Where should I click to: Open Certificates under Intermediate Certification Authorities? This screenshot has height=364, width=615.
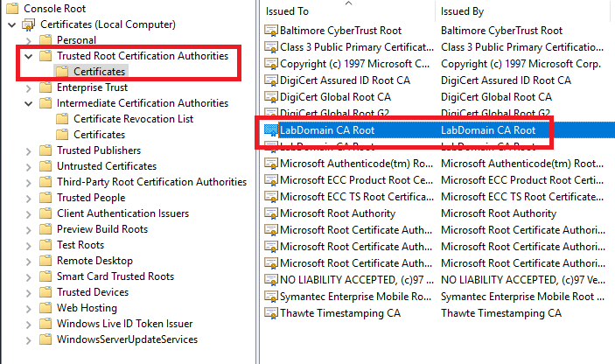point(99,135)
